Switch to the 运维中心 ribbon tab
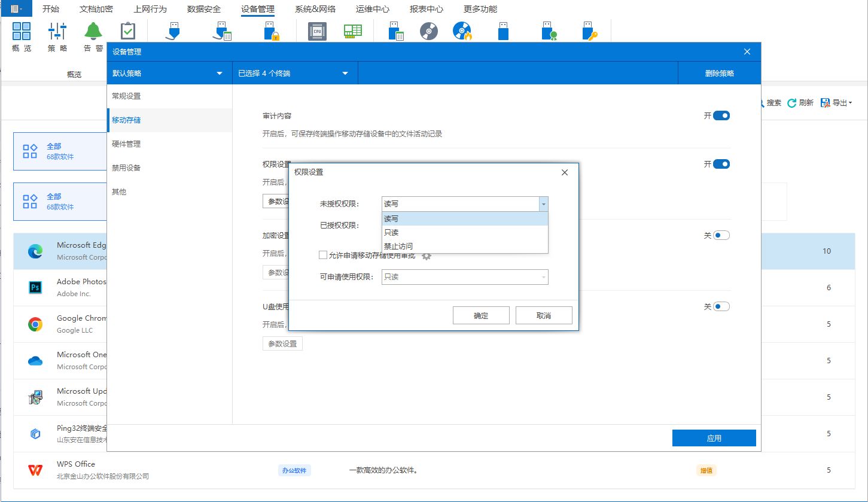Screen dimensions: 868x502 click(x=373, y=9)
